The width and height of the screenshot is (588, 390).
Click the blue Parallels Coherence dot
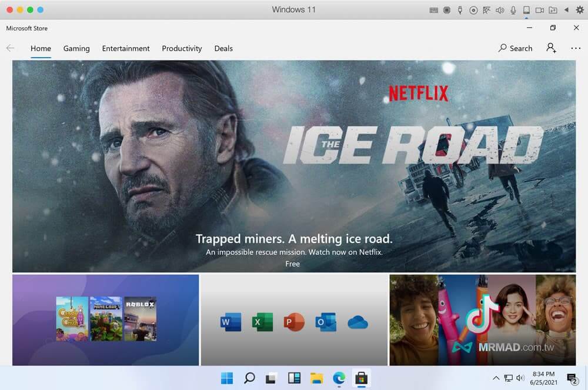40,10
